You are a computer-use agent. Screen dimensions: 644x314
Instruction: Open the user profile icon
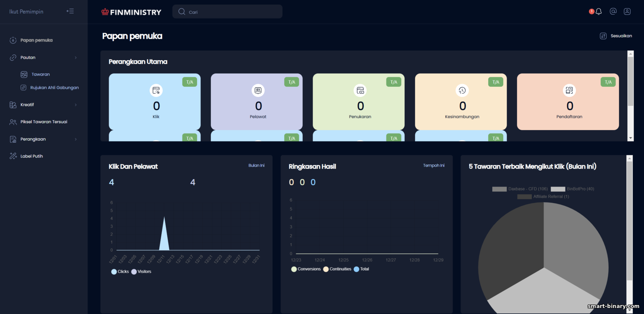pyautogui.click(x=627, y=12)
